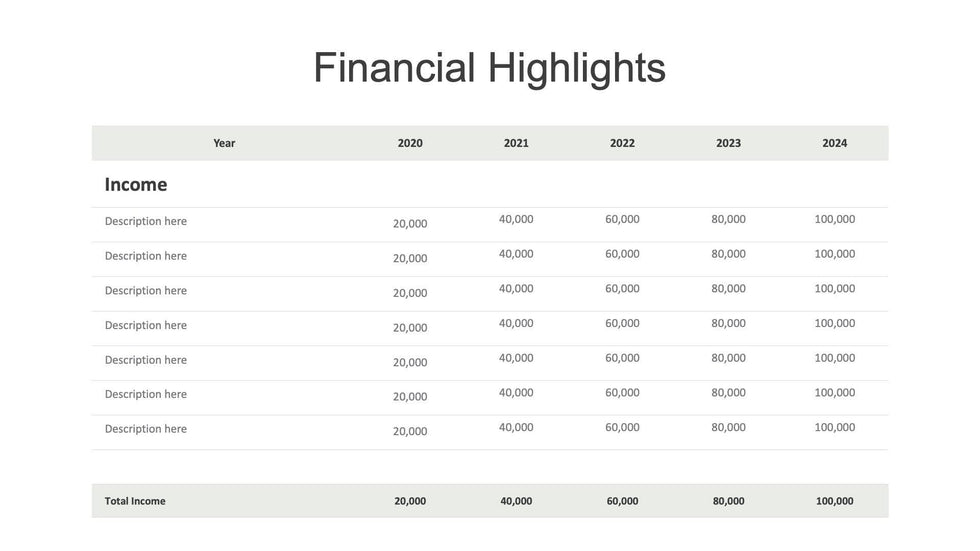
Task: Click the empty row above Total Income
Action: [x=489, y=467]
